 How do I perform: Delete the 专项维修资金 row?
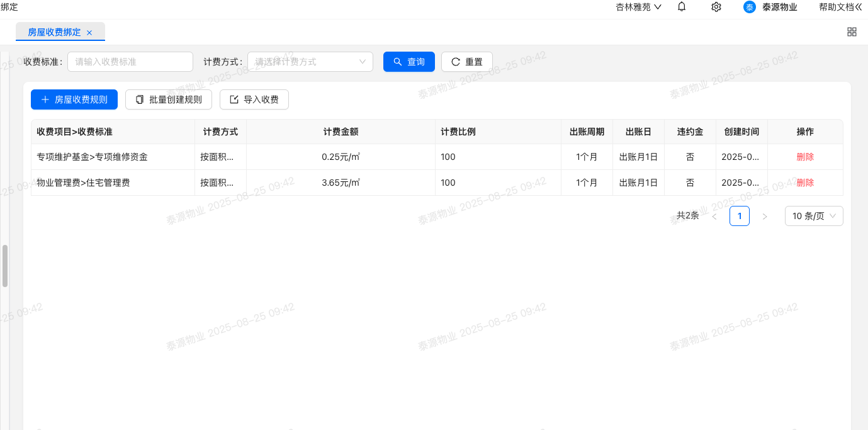804,157
